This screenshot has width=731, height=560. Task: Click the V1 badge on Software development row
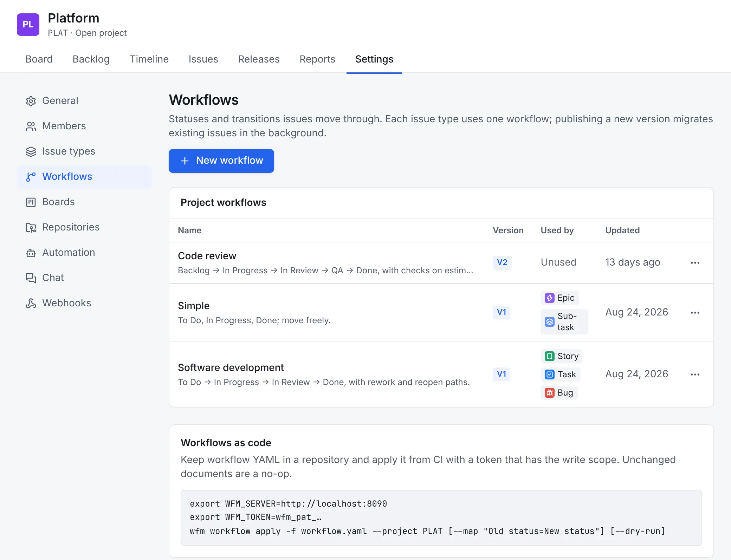click(x=502, y=374)
